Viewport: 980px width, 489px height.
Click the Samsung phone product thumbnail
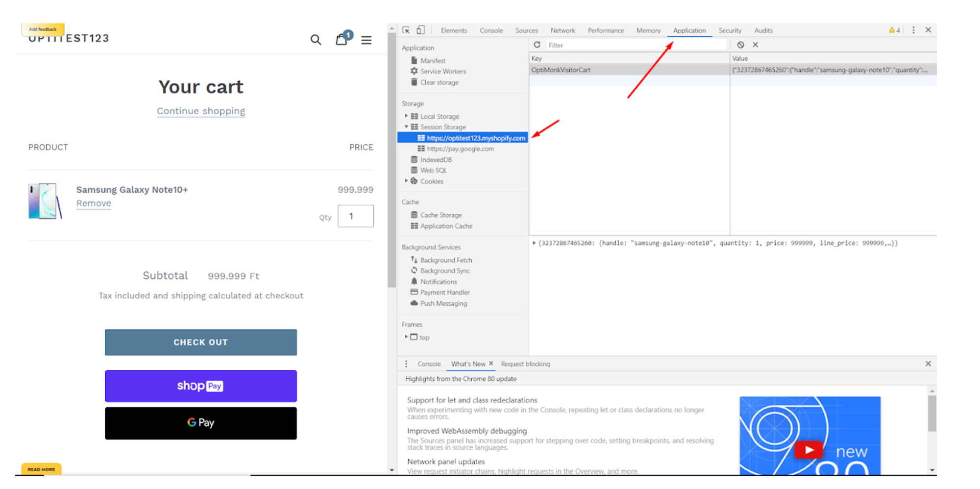click(45, 201)
